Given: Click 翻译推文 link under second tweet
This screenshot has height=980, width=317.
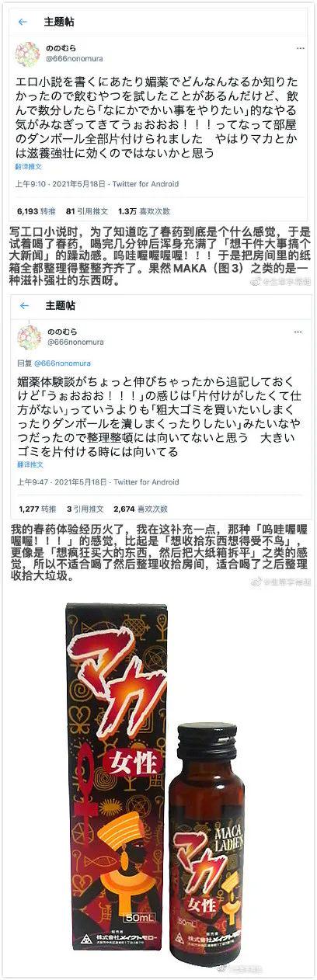Looking at the screenshot, I should pos(30,465).
